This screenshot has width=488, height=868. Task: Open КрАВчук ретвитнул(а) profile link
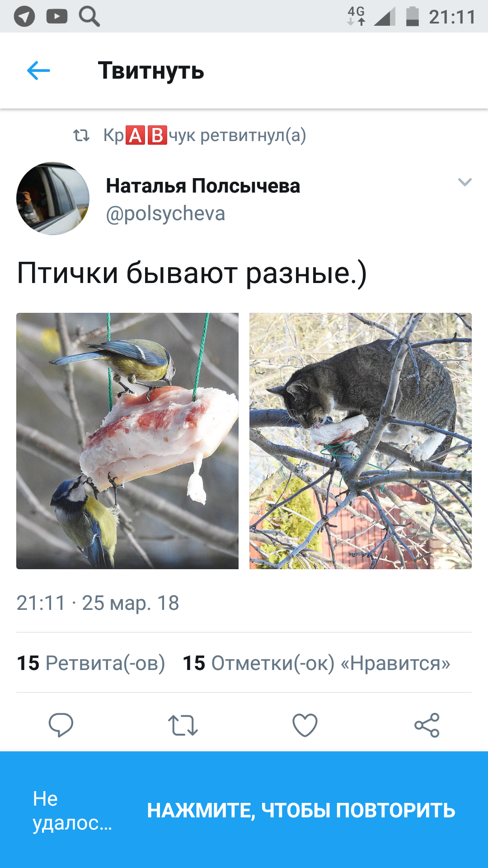click(205, 135)
